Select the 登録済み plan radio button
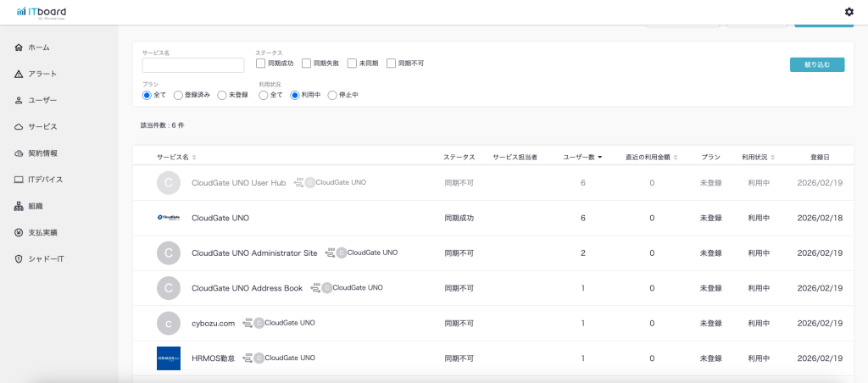This screenshot has width=868, height=383. click(178, 95)
